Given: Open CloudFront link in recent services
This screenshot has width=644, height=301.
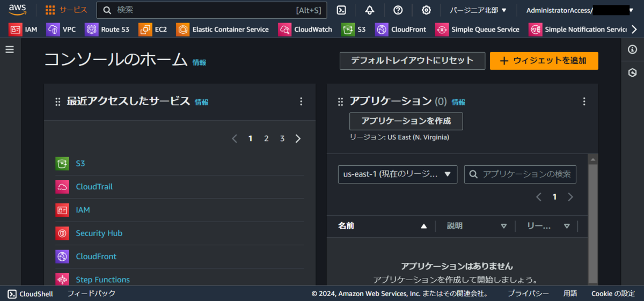Looking at the screenshot, I should 96,256.
